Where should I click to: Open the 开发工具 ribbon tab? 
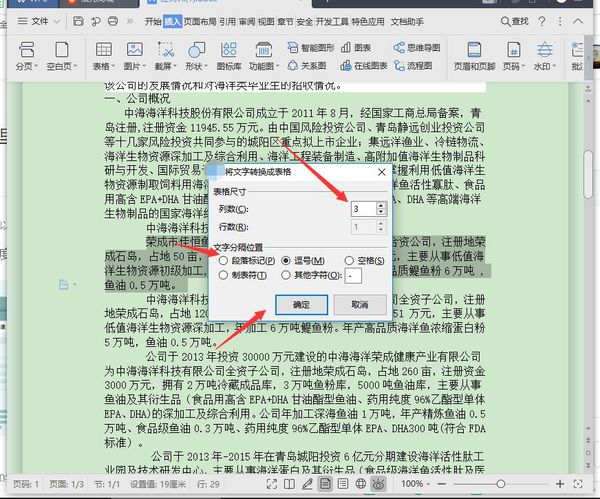click(332, 22)
